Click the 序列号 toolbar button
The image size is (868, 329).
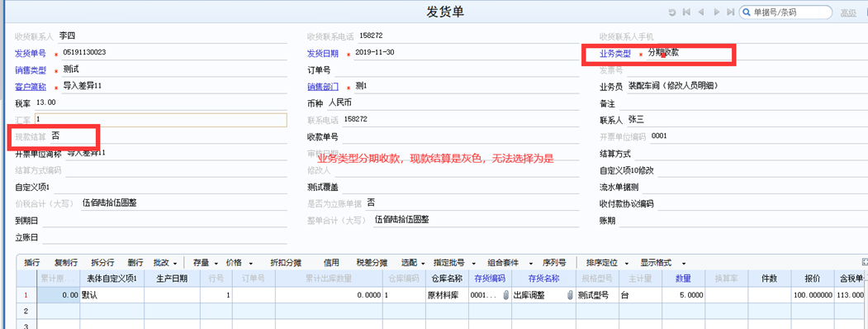click(x=554, y=263)
